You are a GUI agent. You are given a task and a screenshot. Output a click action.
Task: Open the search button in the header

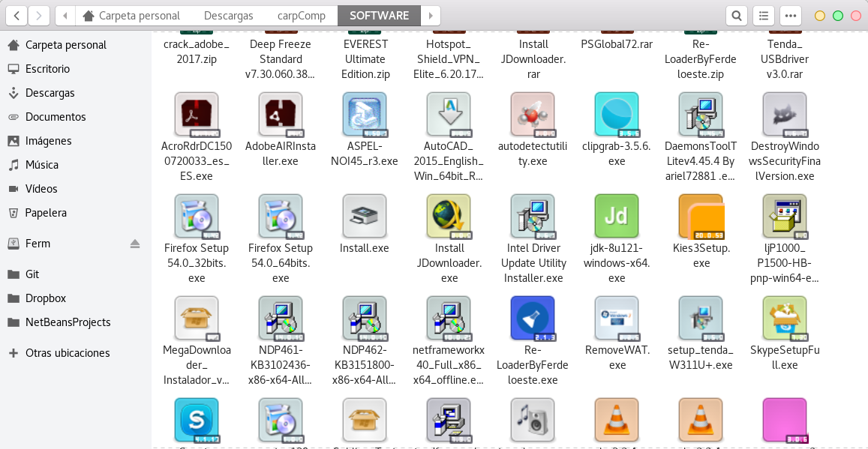coord(736,16)
